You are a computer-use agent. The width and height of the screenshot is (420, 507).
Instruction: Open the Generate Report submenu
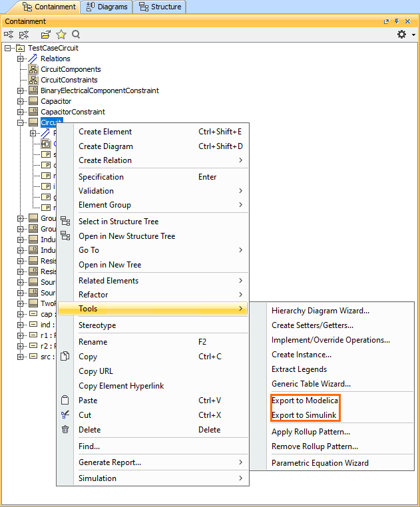152,462
